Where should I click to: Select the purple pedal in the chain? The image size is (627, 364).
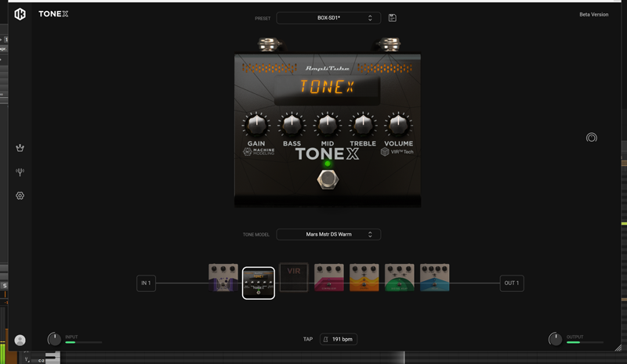[x=223, y=277]
